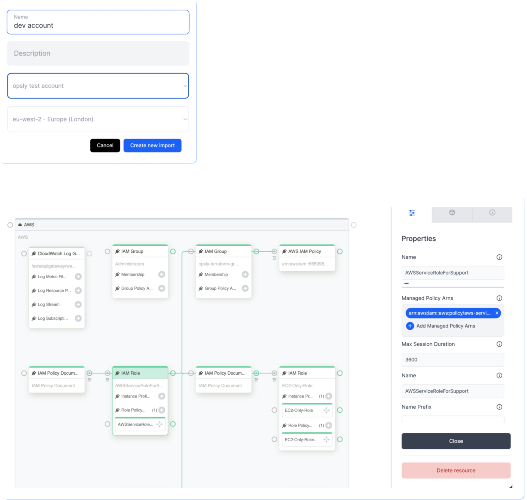
Task: Click the EC2-Only-Role IAM Role output connector
Action: coord(340,373)
